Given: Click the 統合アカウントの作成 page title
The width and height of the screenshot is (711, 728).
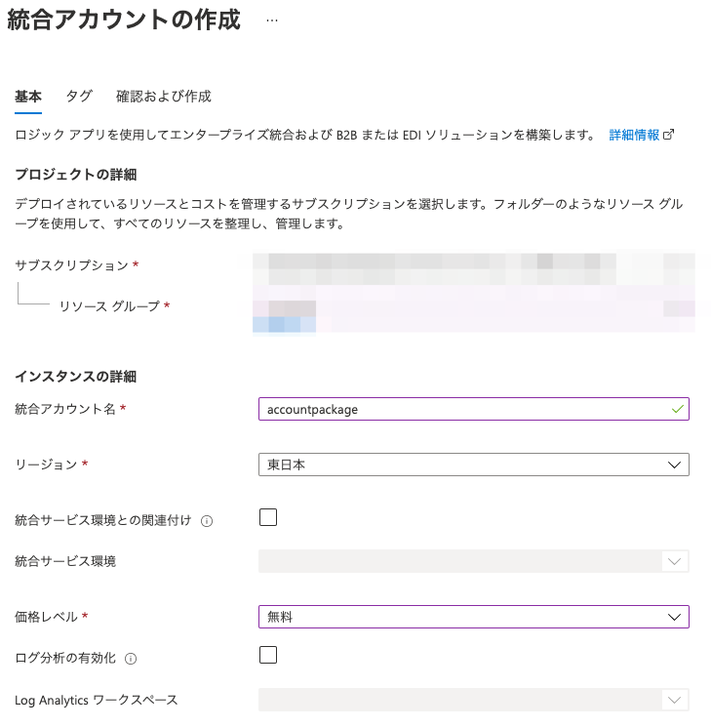Looking at the screenshot, I should [124, 20].
